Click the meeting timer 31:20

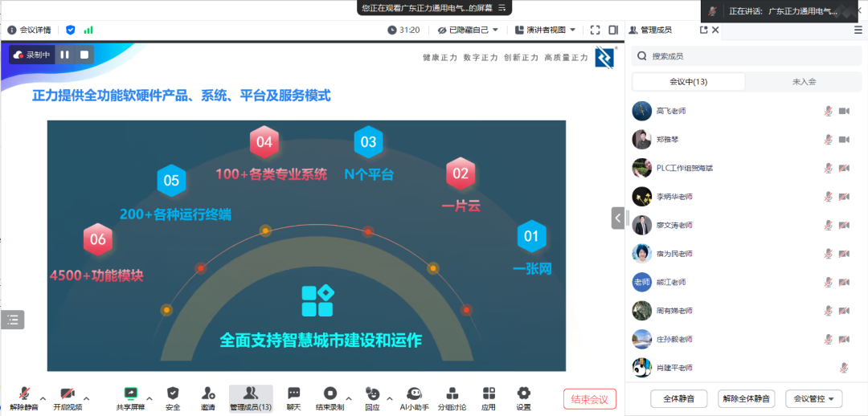click(403, 30)
